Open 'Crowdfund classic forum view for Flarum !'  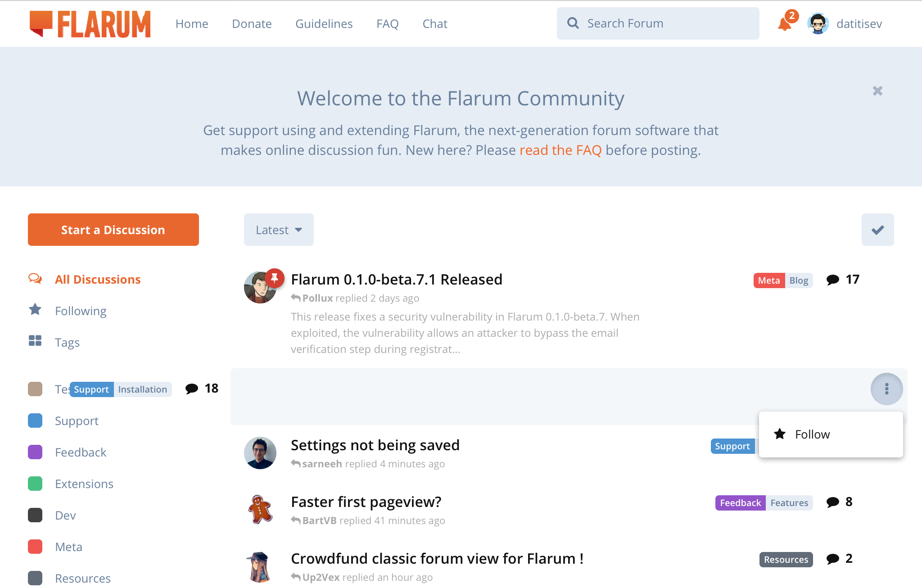pyautogui.click(x=437, y=559)
